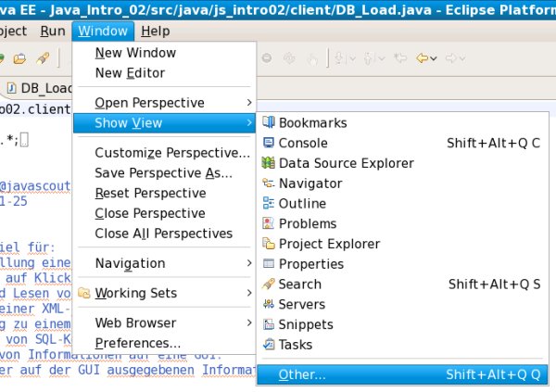The height and width of the screenshot is (392, 556).
Task: Open the Problems view icon
Action: 270,223
